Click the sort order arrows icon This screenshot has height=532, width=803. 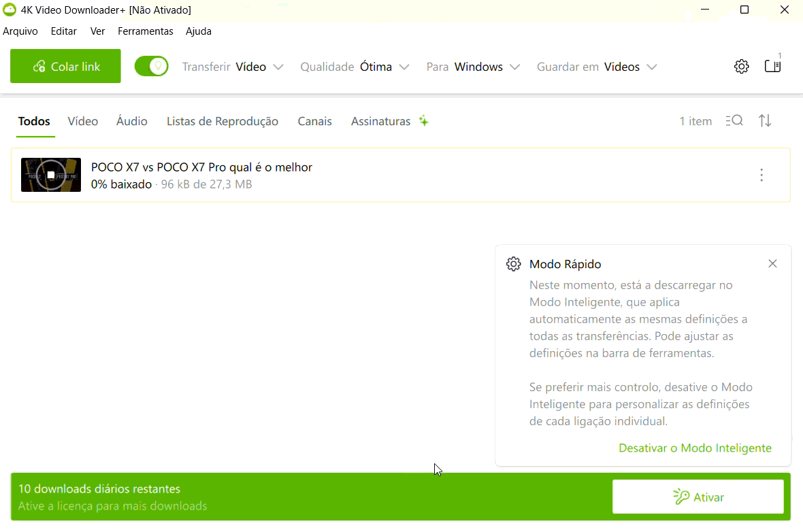point(765,120)
